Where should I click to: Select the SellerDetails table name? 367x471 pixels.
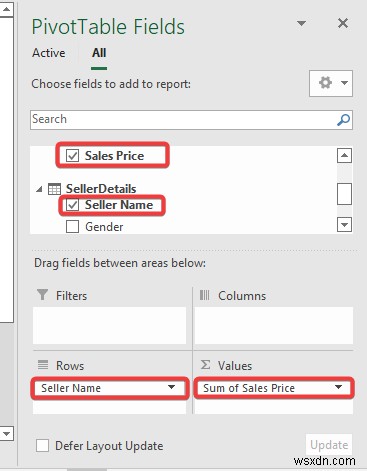(x=101, y=189)
